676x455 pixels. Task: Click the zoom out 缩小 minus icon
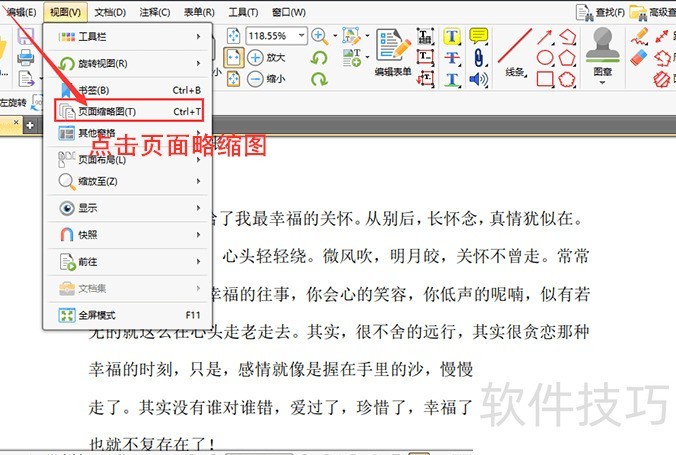[255, 79]
